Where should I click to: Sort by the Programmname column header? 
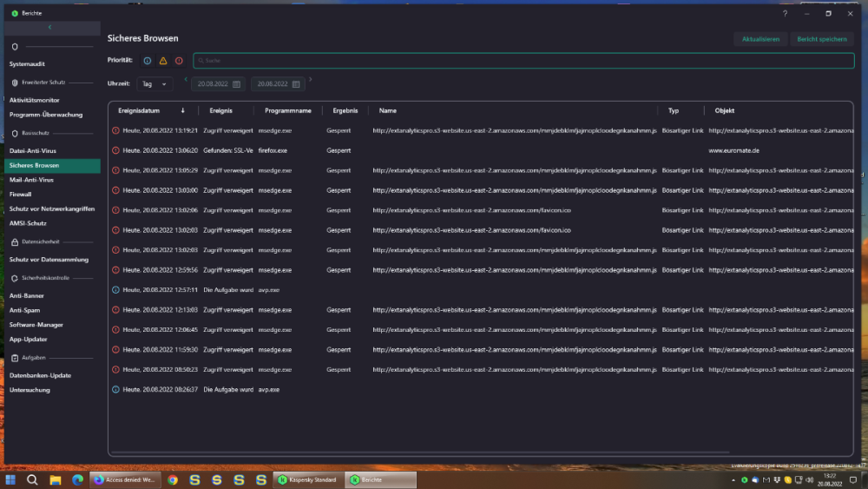(x=288, y=111)
